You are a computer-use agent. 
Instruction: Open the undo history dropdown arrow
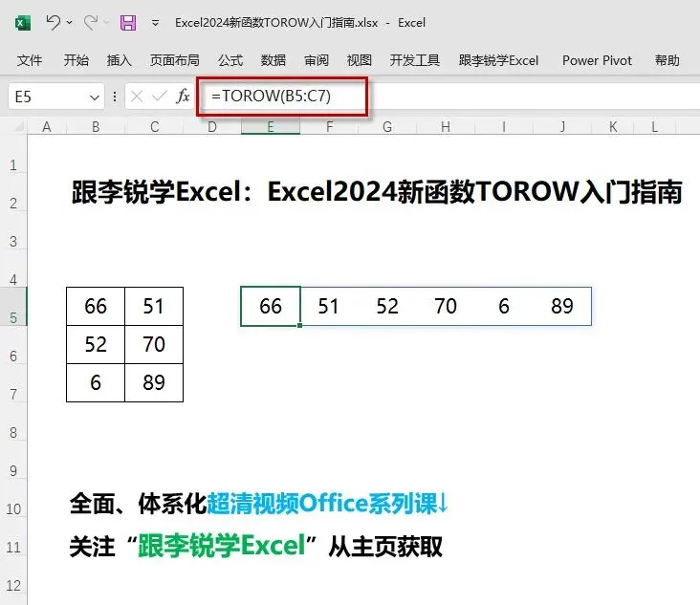pyautogui.click(x=70, y=22)
